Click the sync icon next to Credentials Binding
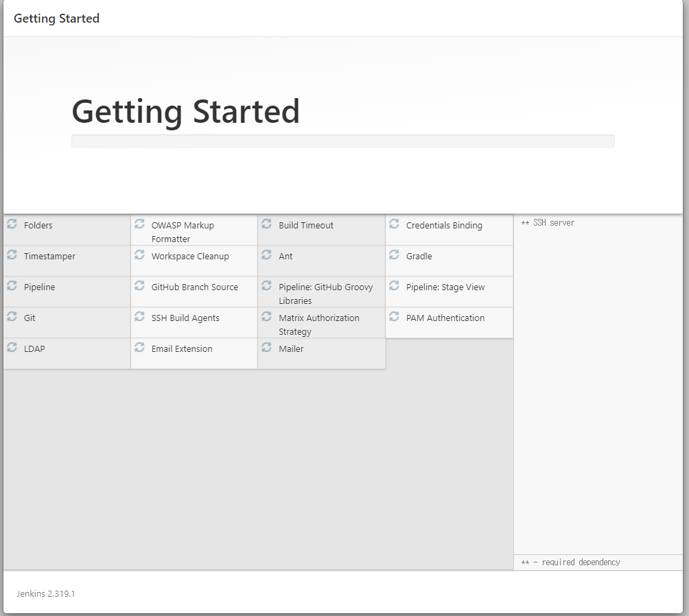This screenshot has height=616, width=689. click(394, 224)
